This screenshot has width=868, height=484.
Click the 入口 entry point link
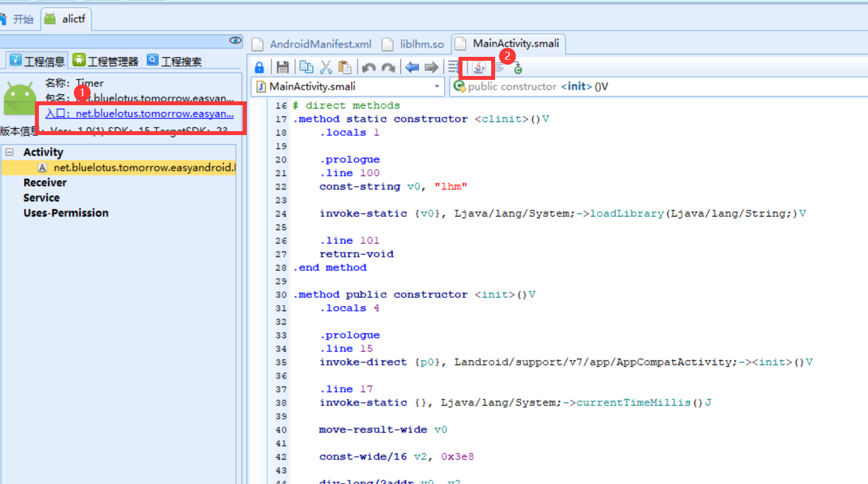point(140,114)
